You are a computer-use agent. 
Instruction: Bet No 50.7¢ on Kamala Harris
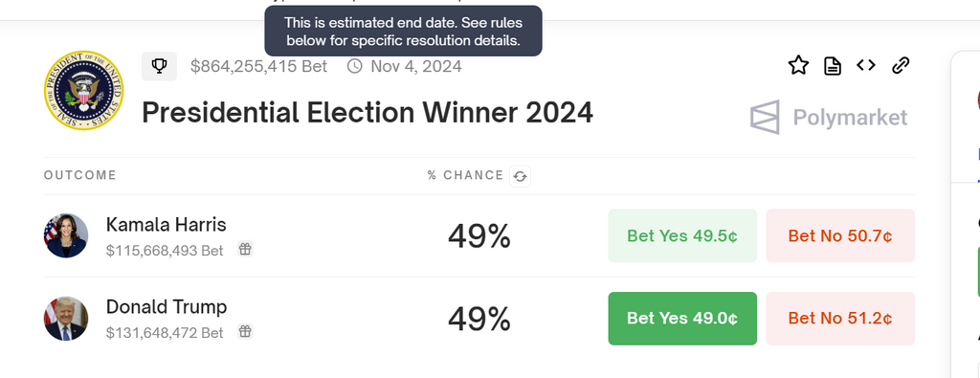click(x=840, y=235)
